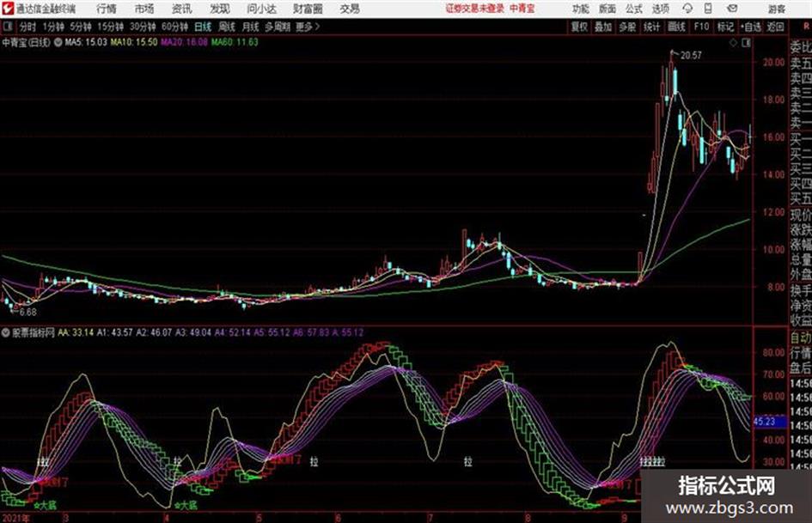The height and width of the screenshot is (523, 812).
Task: Expand the 股票指标网 sub-indicator dropdown
Action: coord(5,332)
